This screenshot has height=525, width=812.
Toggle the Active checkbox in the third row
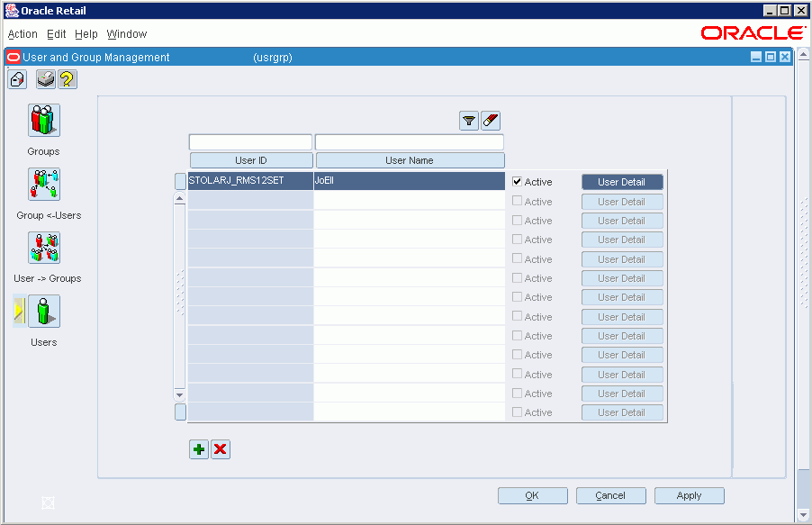(x=517, y=220)
